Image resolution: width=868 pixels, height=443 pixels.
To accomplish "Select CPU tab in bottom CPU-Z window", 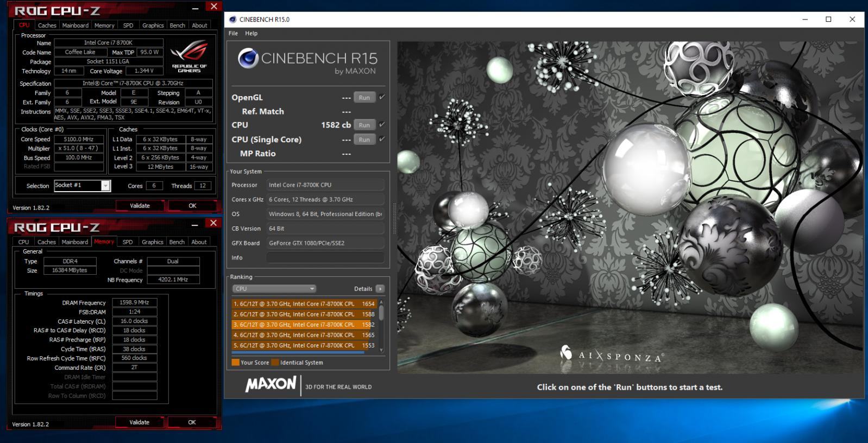I will click(x=23, y=242).
